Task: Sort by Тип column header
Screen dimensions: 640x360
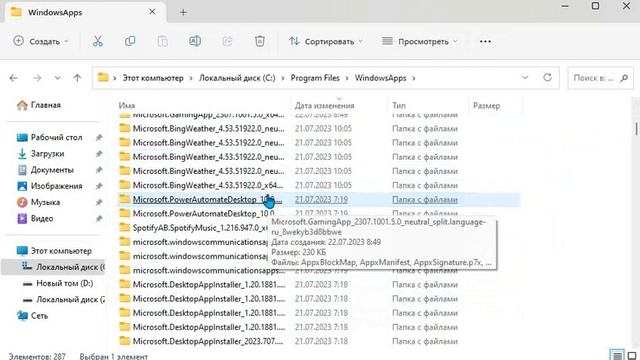Action: (399, 106)
